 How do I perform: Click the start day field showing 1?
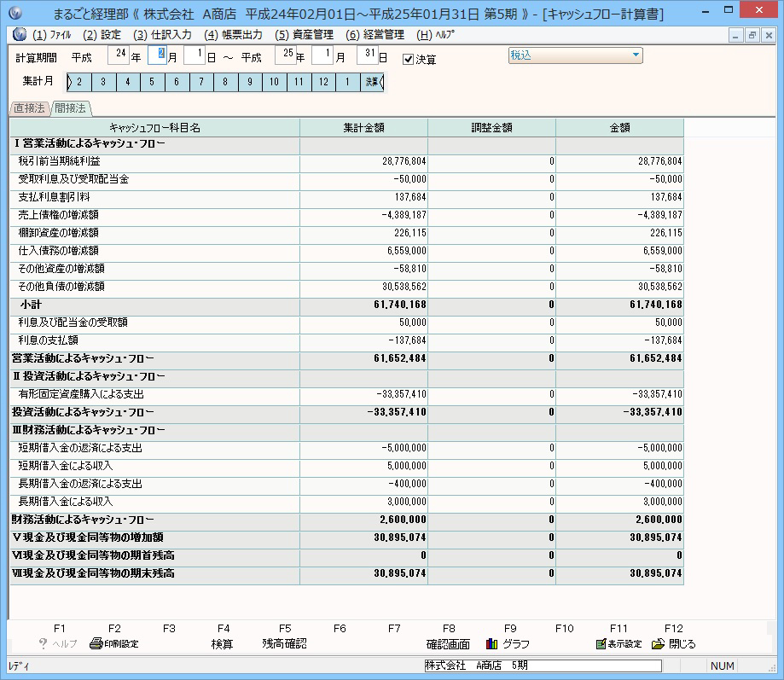tap(195, 55)
